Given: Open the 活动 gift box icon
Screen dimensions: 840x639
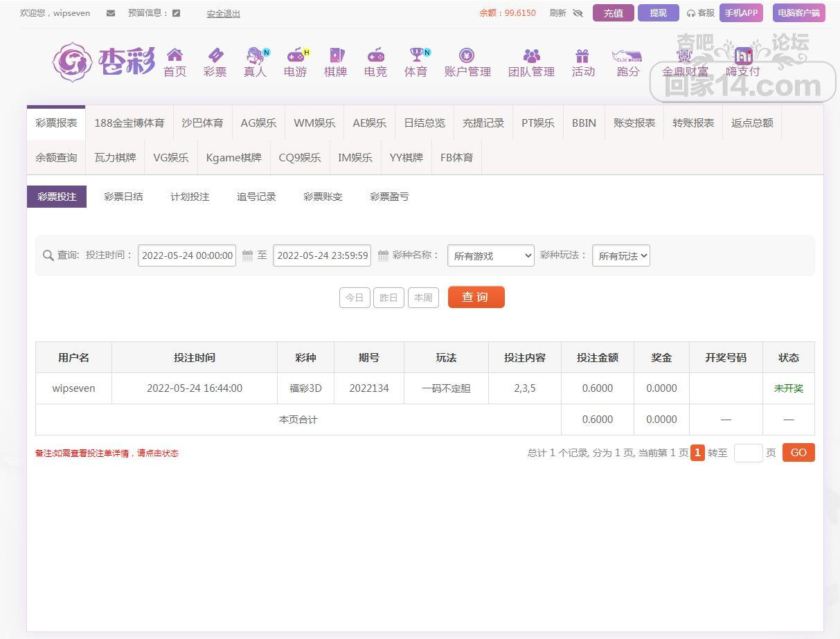Looking at the screenshot, I should click(x=582, y=55).
